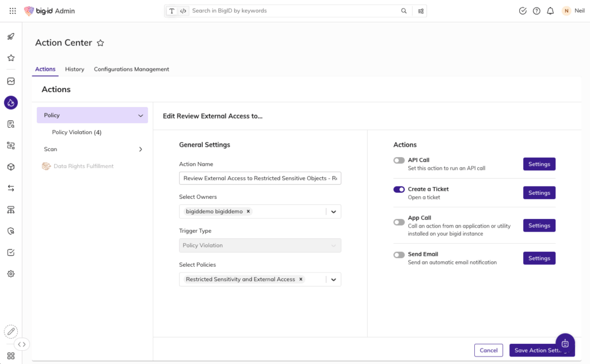Expand the Scan category

point(140,149)
